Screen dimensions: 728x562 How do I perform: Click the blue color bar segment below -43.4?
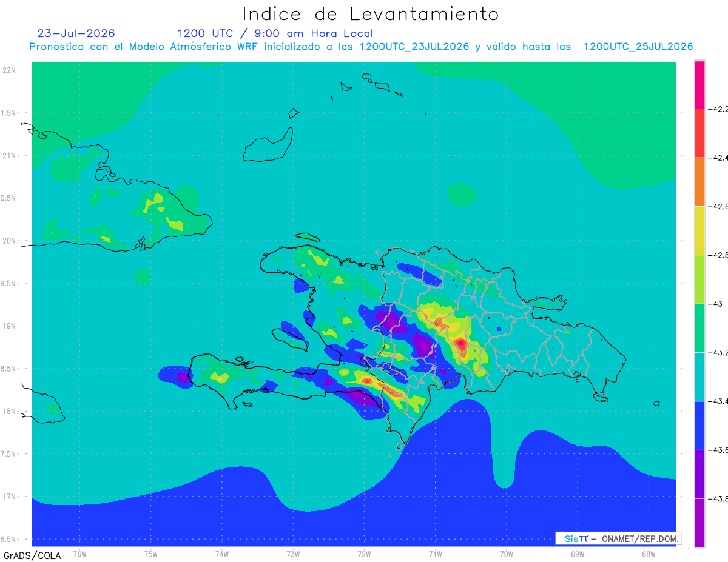tap(699, 425)
